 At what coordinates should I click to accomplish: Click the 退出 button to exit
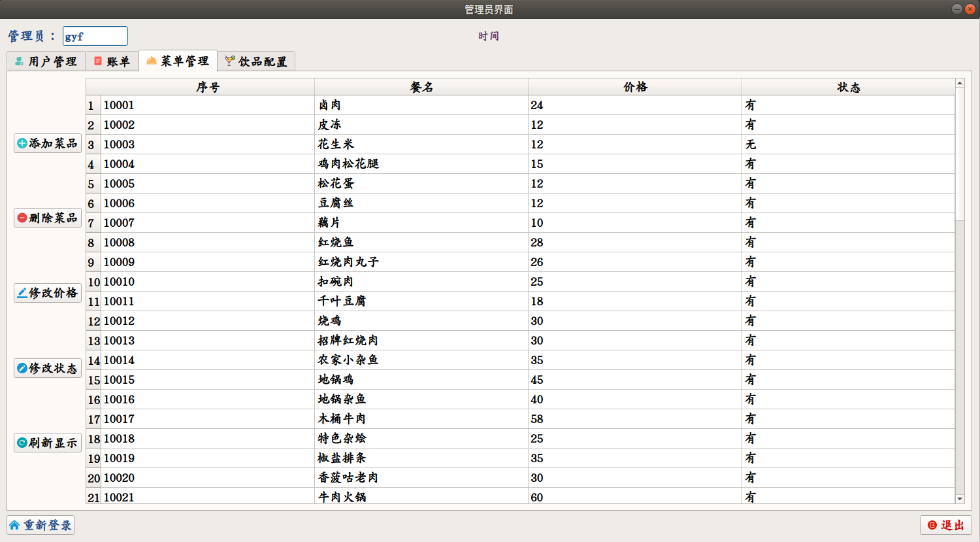(x=946, y=525)
